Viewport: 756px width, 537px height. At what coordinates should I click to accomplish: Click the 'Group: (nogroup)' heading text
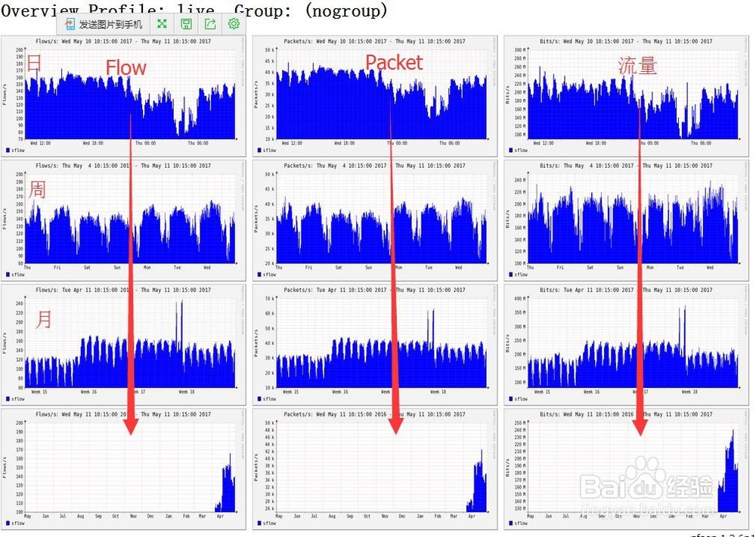point(311,10)
